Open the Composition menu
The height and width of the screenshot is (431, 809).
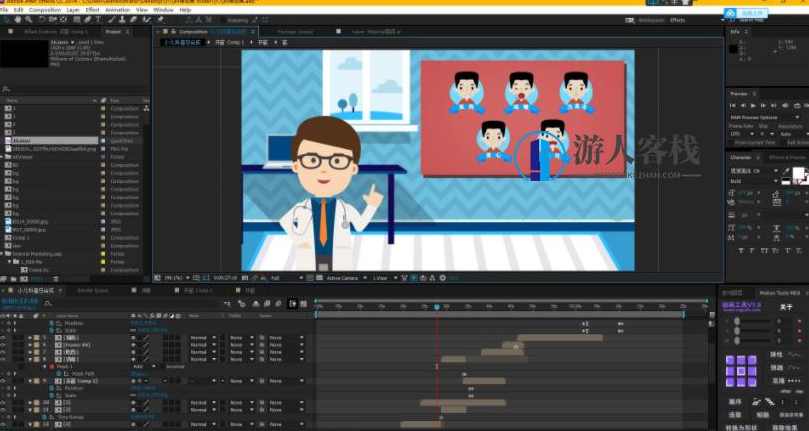click(48, 9)
